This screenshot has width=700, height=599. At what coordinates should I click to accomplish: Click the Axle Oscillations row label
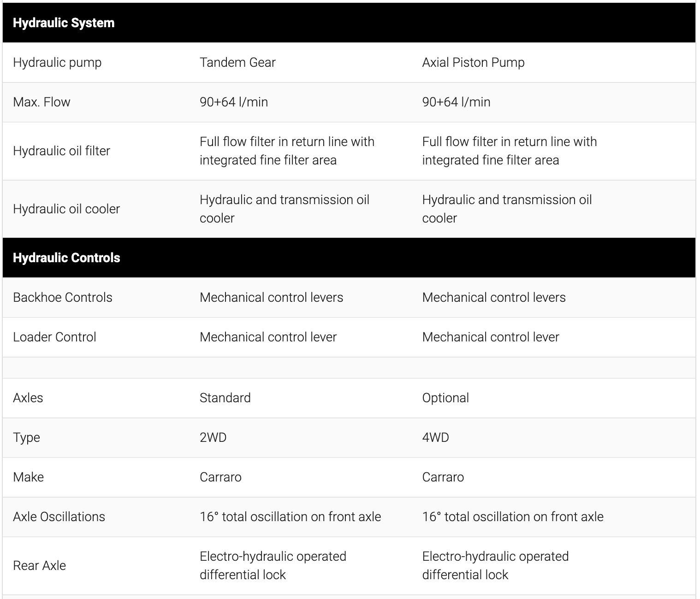59,517
